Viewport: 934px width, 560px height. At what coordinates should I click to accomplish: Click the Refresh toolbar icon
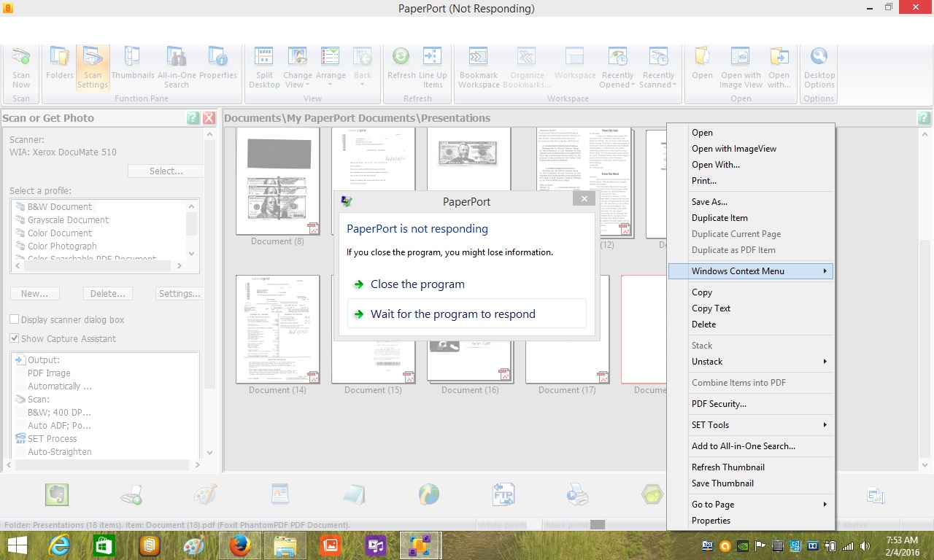[401, 57]
